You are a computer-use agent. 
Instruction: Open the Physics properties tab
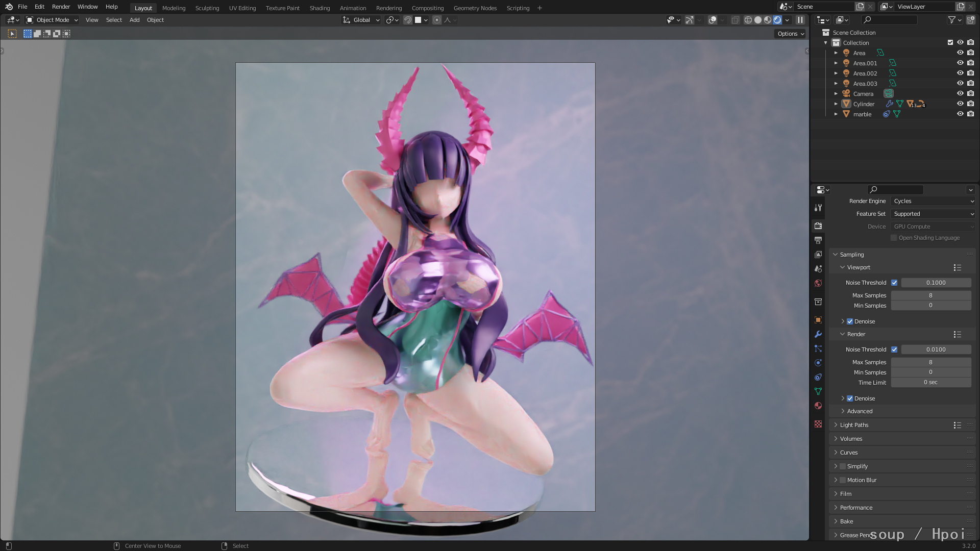pos(818,363)
